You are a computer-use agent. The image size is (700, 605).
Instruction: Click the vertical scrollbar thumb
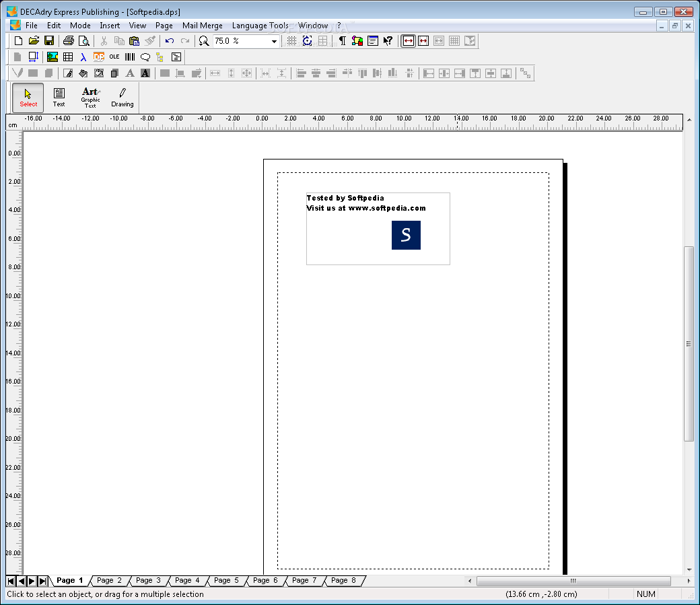pyautogui.click(x=689, y=344)
